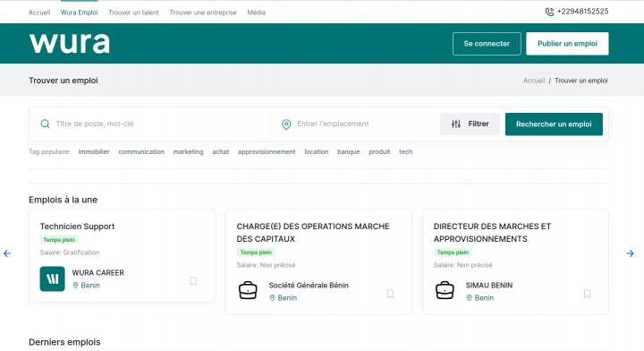Open the Média menu item
Image resolution: width=644 pixels, height=351 pixels.
click(x=257, y=13)
